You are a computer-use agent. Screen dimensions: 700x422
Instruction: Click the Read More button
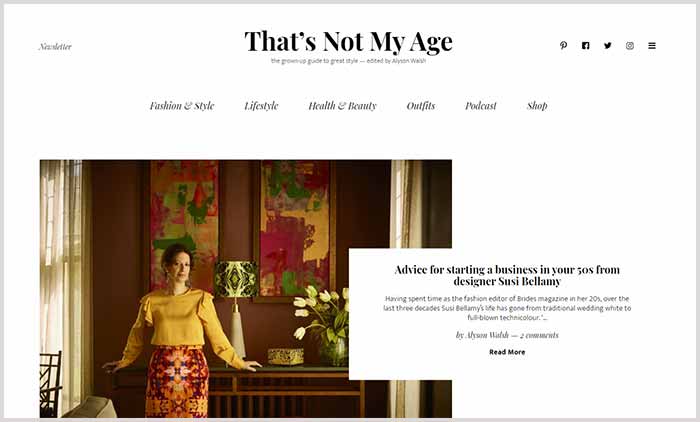click(x=507, y=352)
